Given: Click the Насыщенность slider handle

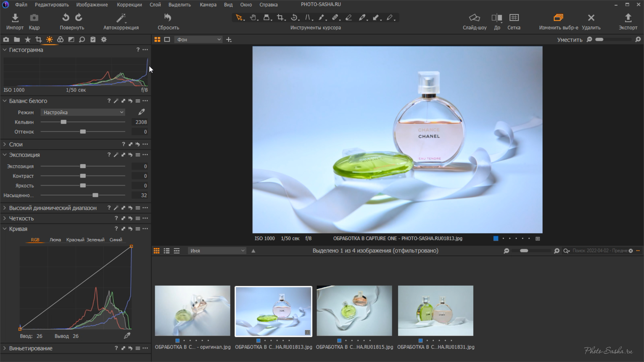Looking at the screenshot, I should (95, 195).
